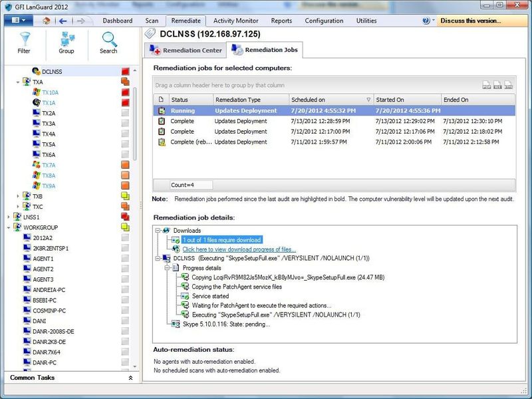The width and height of the screenshot is (532, 399).
Task: Navigate back with the left arrow
Action: click(x=63, y=21)
